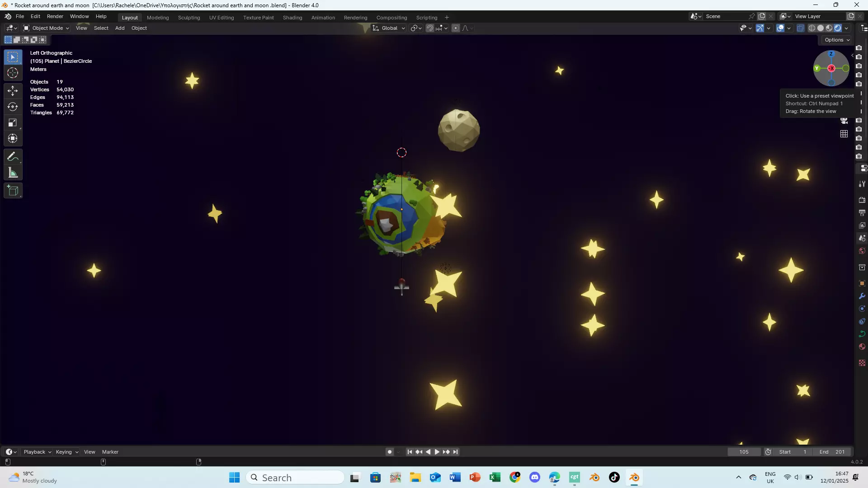Toggle camera view in viewport
The image size is (868, 488).
tap(844, 121)
